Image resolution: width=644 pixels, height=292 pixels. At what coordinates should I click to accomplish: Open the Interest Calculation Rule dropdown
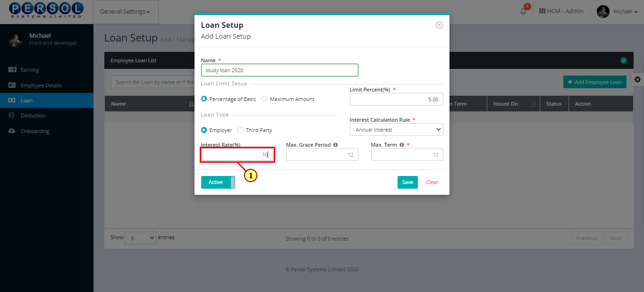click(x=397, y=130)
